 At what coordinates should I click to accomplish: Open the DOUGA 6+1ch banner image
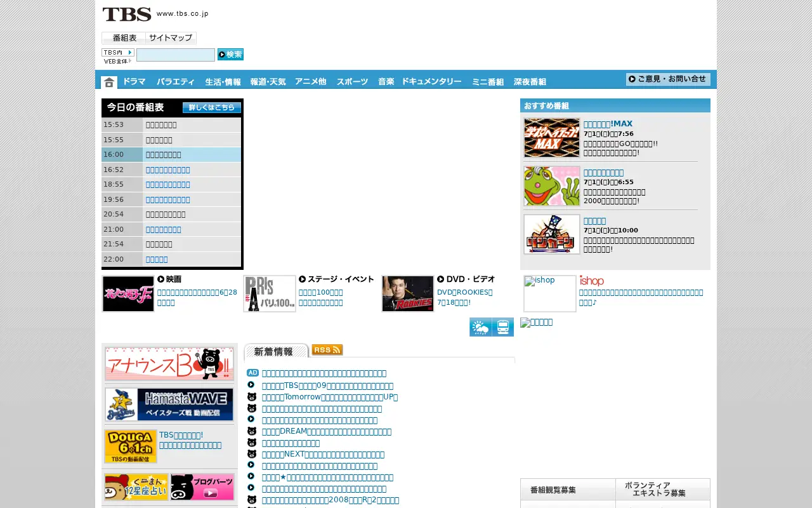(131, 446)
